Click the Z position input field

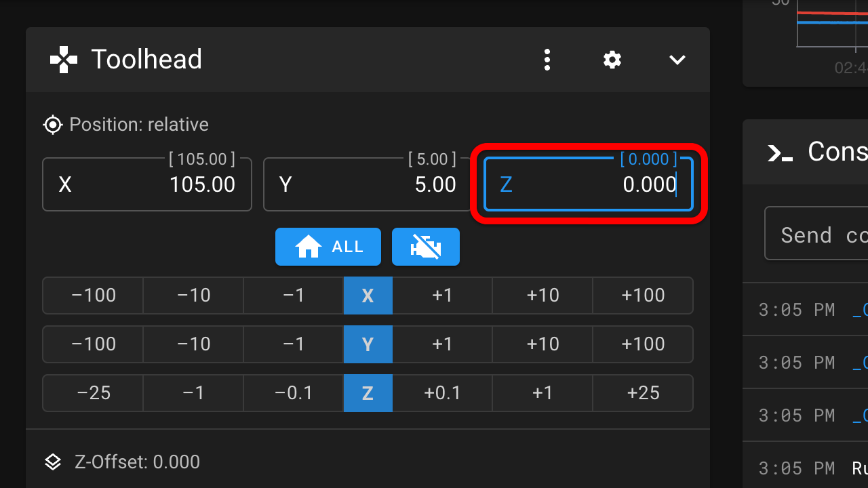589,184
